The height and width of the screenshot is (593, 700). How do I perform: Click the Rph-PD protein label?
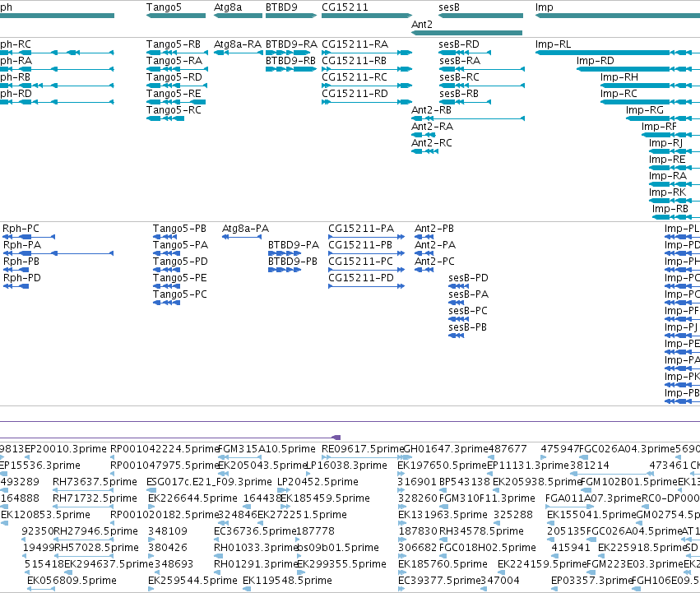point(22,278)
